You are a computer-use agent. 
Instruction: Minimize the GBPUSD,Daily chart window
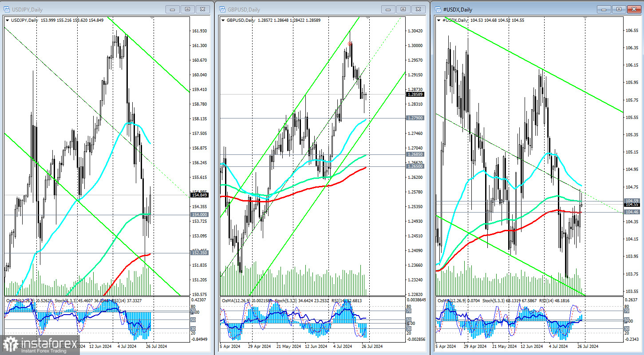[x=388, y=9]
